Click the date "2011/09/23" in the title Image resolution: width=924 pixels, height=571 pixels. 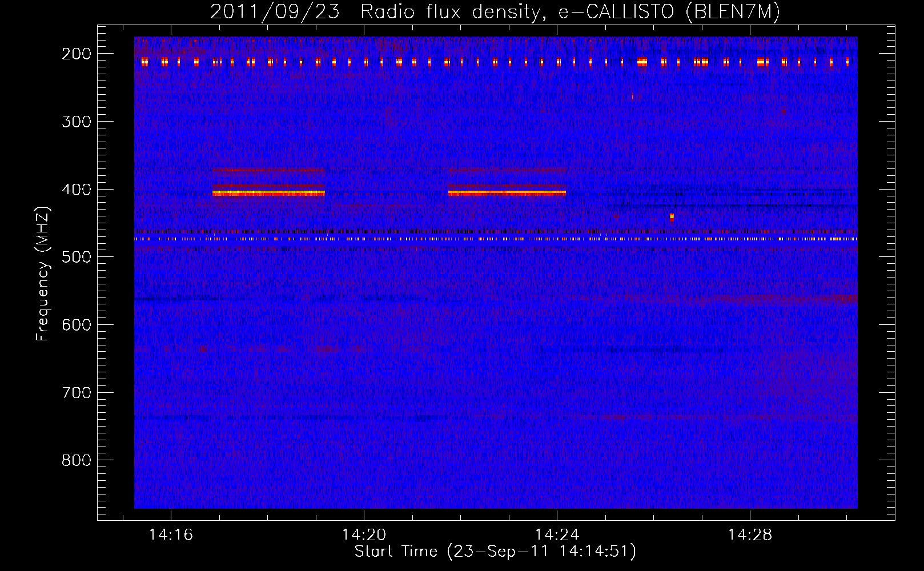[275, 12]
